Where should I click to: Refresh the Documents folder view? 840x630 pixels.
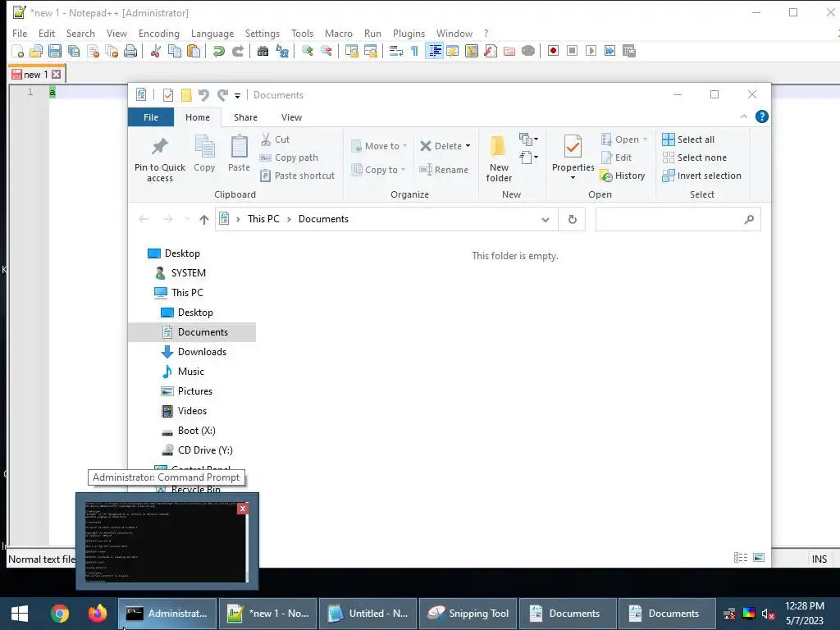[572, 219]
